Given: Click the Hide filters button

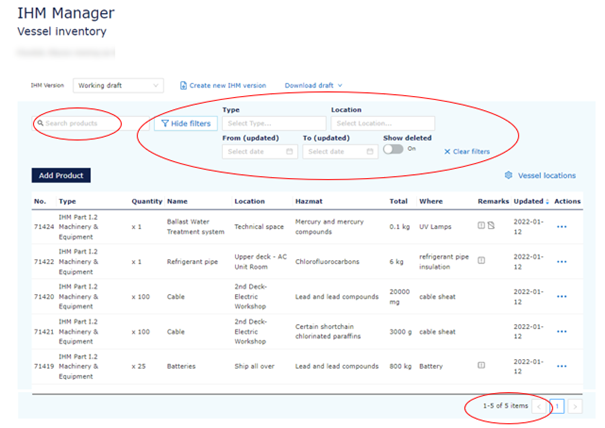Looking at the screenshot, I should pyautogui.click(x=185, y=123).
